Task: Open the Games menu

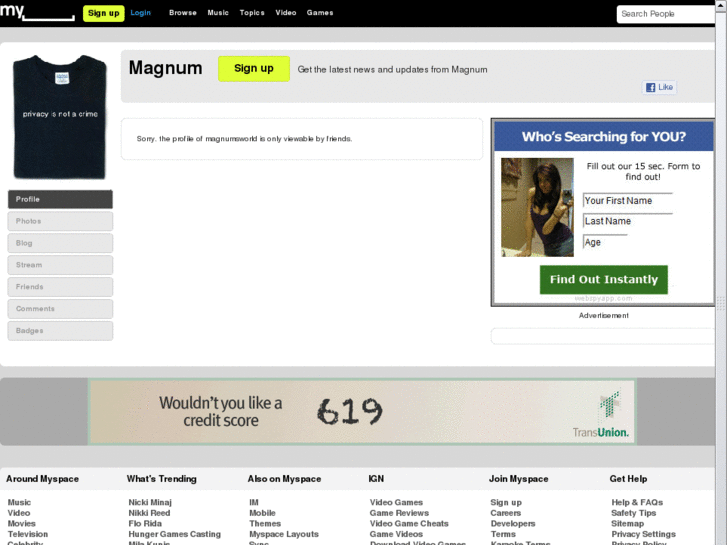Action: (320, 13)
